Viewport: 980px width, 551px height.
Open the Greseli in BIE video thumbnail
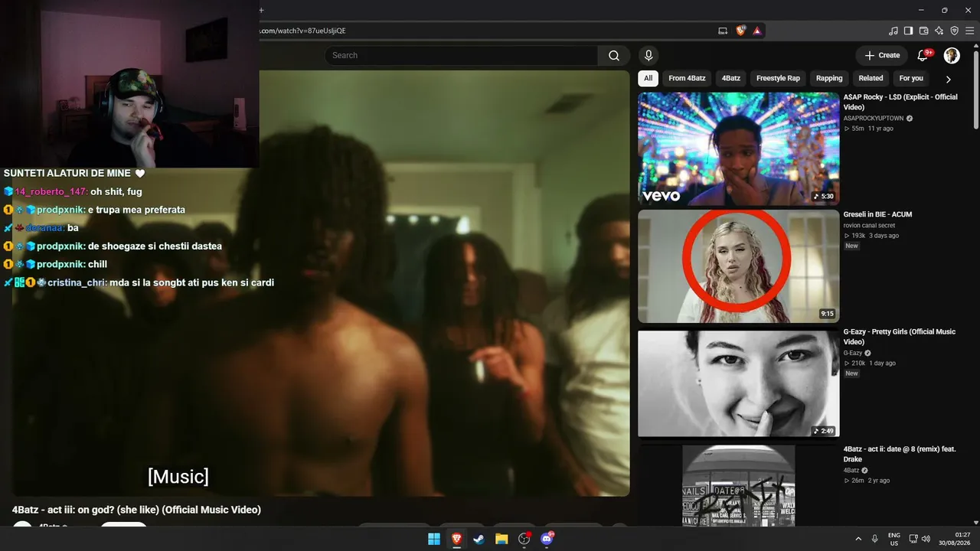[x=739, y=266]
